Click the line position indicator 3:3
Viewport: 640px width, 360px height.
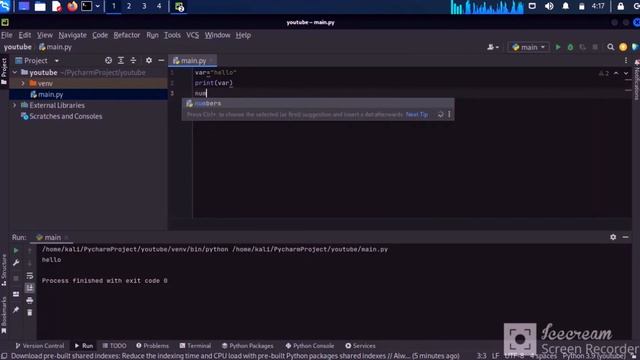(x=482, y=356)
